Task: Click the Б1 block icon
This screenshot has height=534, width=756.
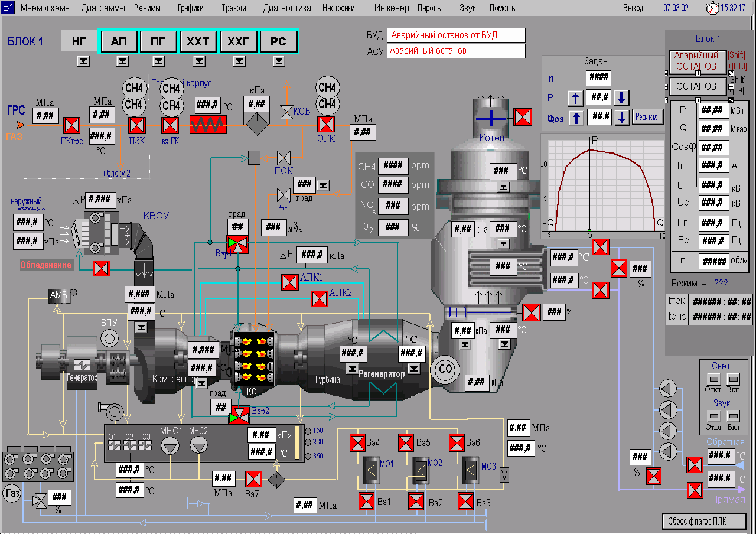Action: pyautogui.click(x=8, y=8)
